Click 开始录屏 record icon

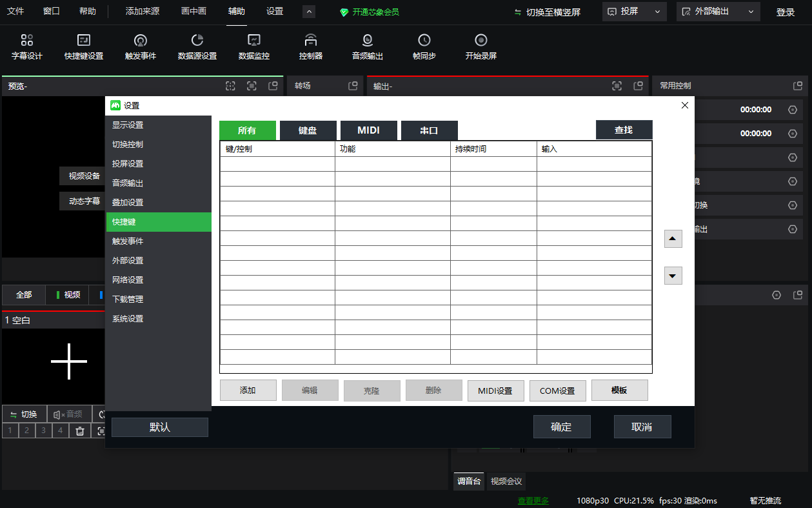coord(481,47)
